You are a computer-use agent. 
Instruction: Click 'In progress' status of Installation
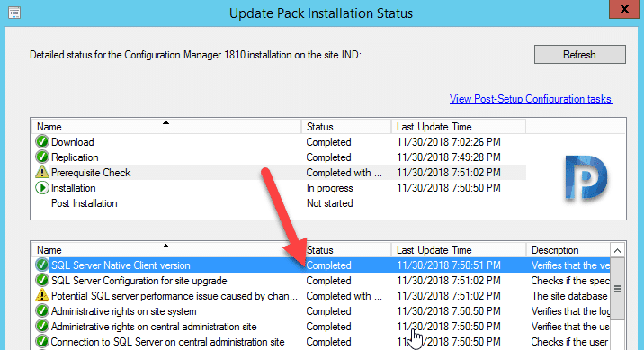(330, 188)
